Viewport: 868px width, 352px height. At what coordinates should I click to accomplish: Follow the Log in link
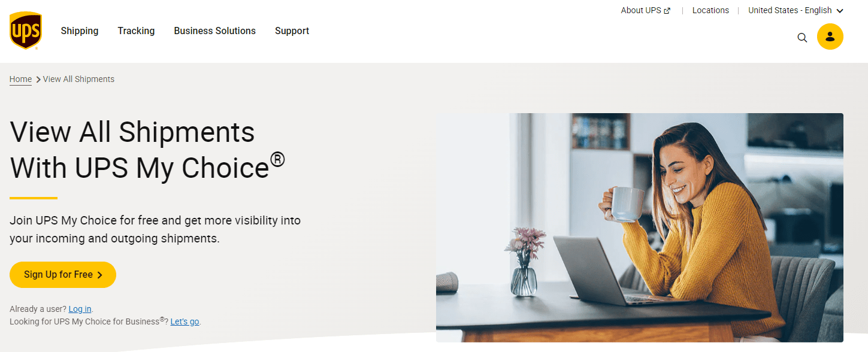pos(80,309)
